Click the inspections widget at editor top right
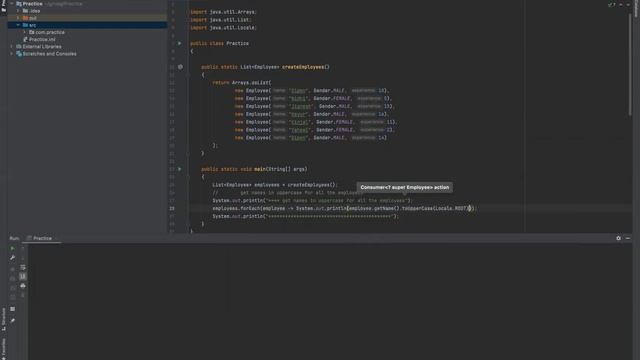The image size is (640, 360). coord(612,4)
